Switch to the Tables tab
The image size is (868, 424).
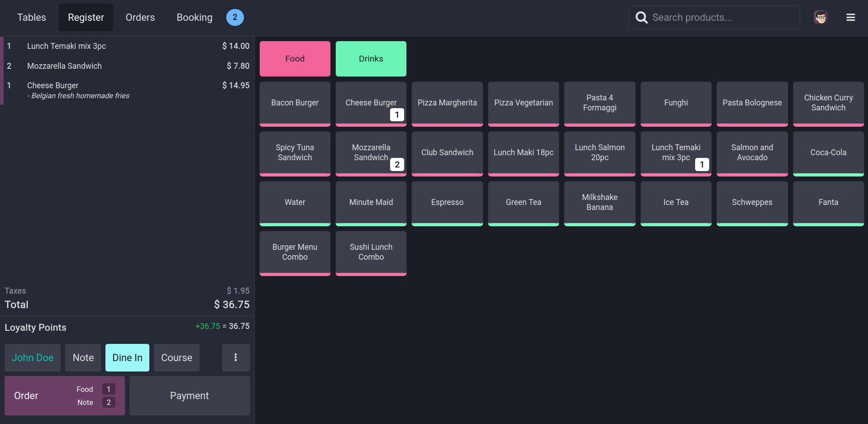point(32,17)
